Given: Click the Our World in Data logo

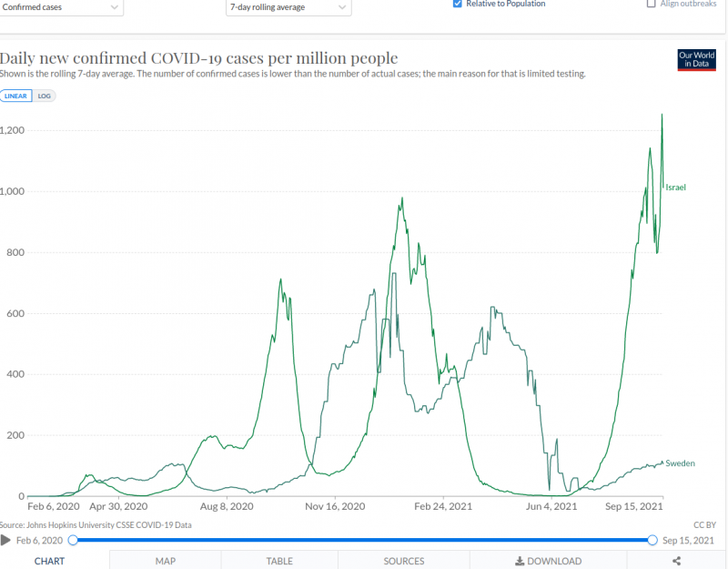Looking at the screenshot, I should point(697,60).
